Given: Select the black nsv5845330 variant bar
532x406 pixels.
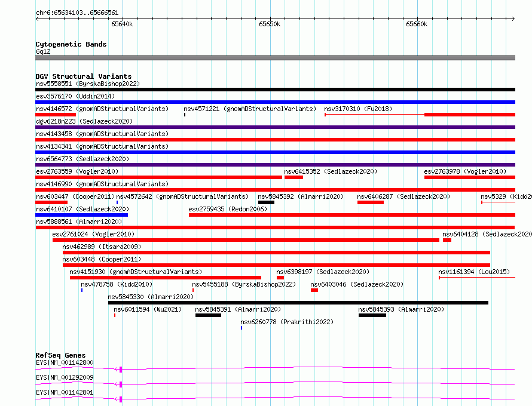Looking at the screenshot, I should pos(298,303).
